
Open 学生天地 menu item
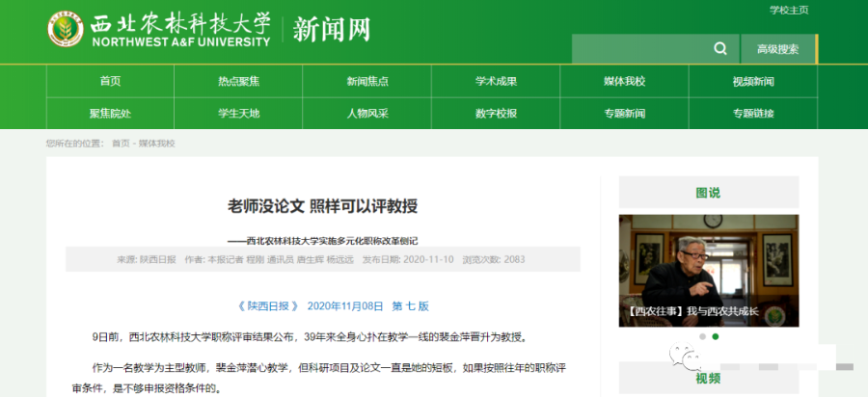click(x=238, y=113)
